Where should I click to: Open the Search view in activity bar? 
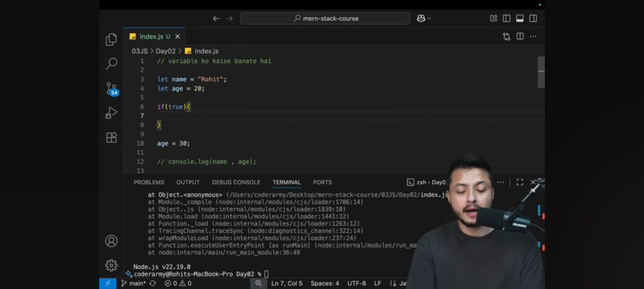pyautogui.click(x=111, y=64)
